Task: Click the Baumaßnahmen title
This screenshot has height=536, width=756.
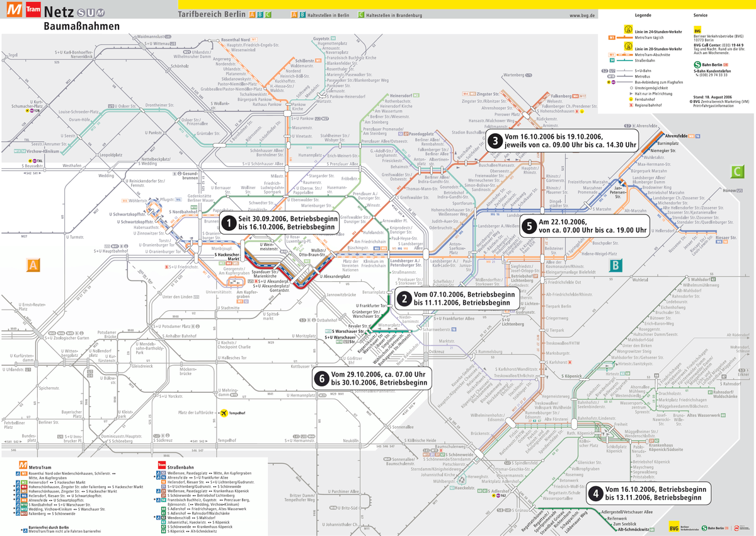Action: click(x=82, y=27)
